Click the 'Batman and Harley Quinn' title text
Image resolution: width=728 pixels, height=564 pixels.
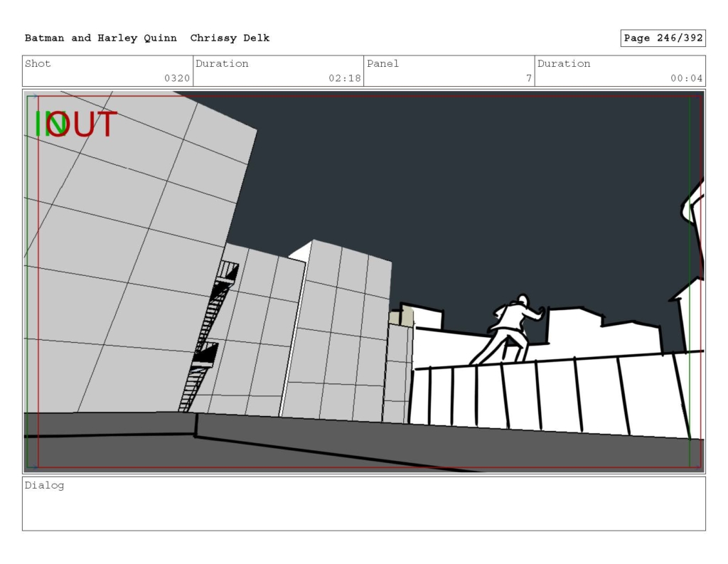101,38
